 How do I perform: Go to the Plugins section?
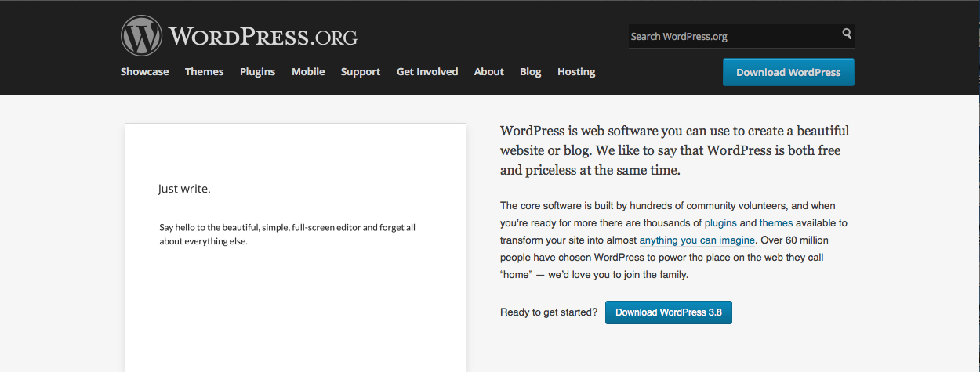(x=258, y=71)
